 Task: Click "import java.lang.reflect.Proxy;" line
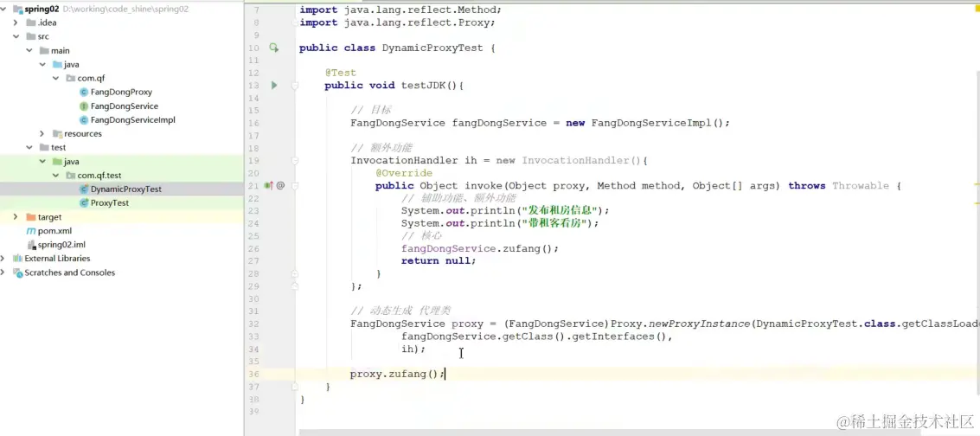click(397, 22)
